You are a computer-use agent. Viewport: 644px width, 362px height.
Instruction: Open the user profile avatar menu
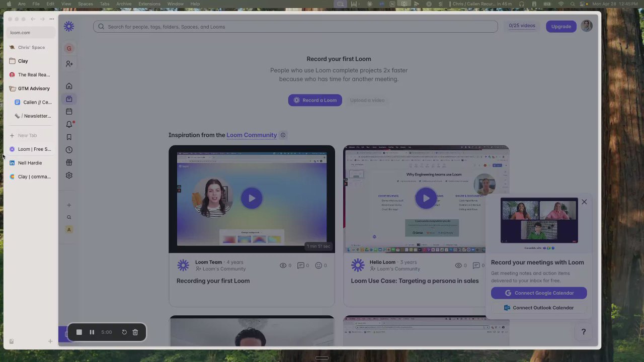(587, 26)
